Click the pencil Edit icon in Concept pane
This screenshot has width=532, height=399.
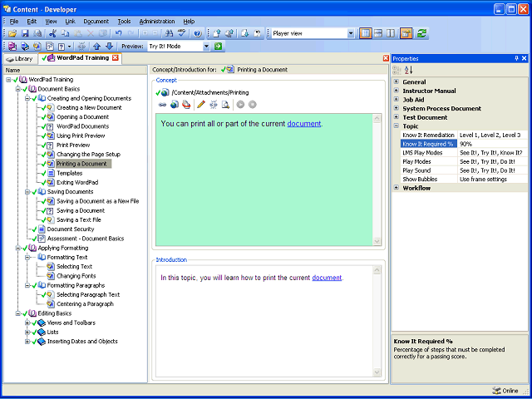[x=201, y=105]
